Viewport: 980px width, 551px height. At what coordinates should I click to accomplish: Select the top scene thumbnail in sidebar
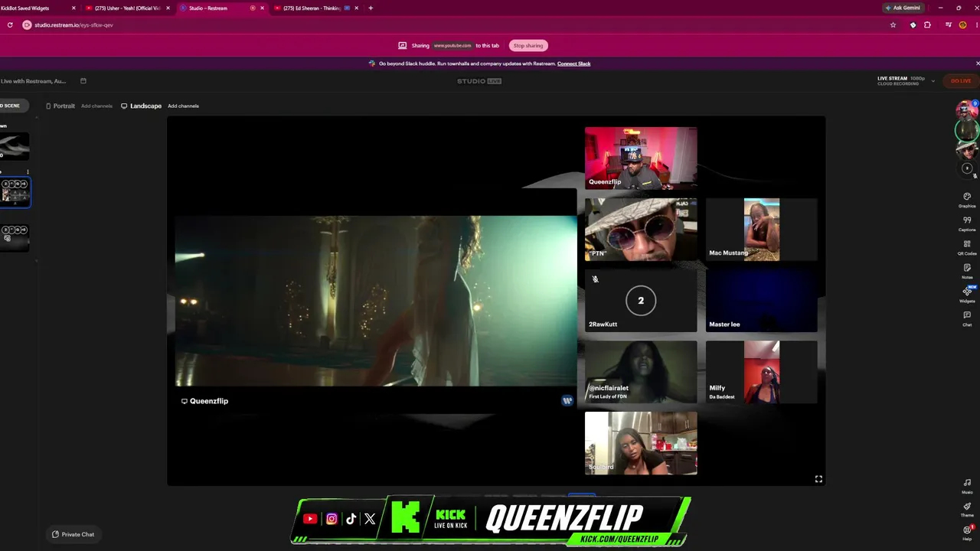(x=15, y=146)
